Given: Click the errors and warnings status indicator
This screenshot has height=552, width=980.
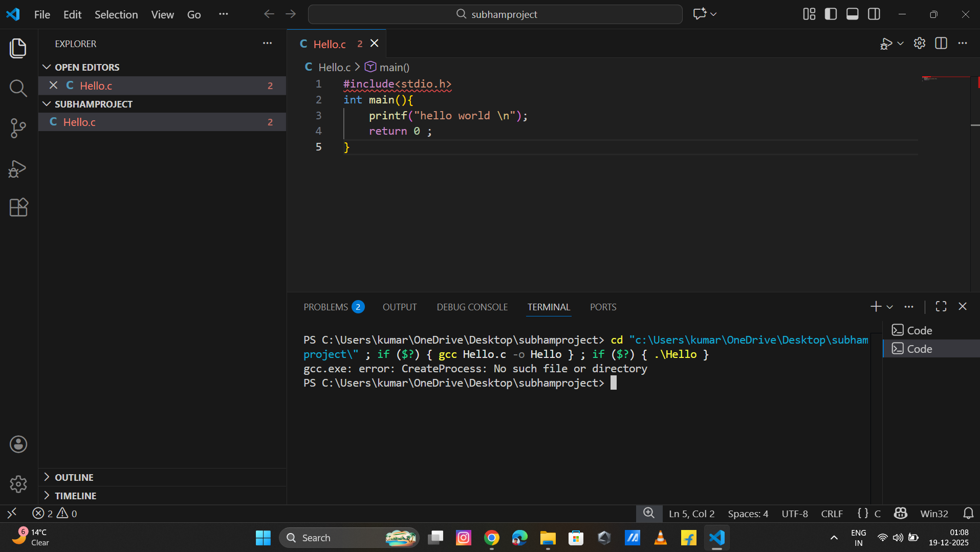Looking at the screenshot, I should point(55,513).
